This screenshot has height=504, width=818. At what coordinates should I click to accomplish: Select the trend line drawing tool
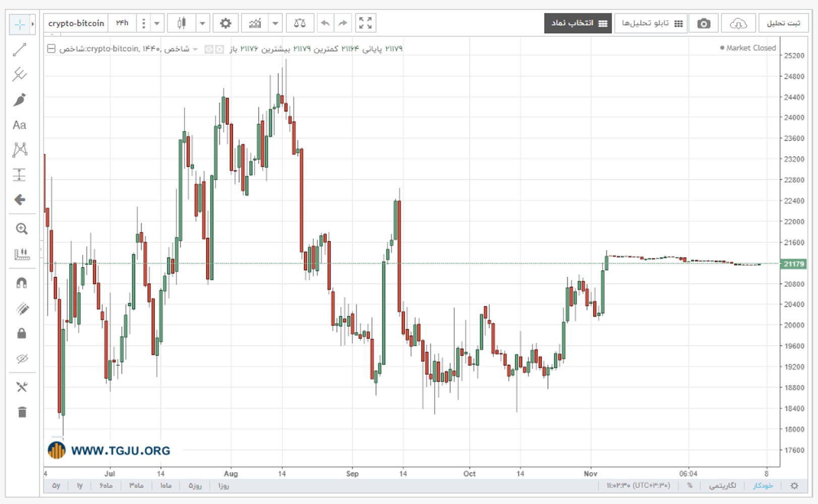coord(20,49)
